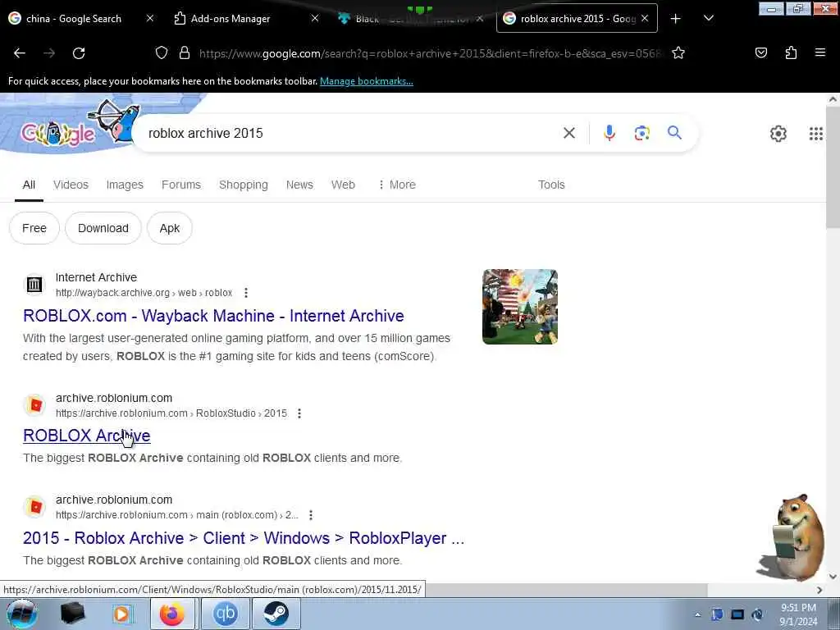Switch to News results
The height and width of the screenshot is (630, 840).
[299, 185]
